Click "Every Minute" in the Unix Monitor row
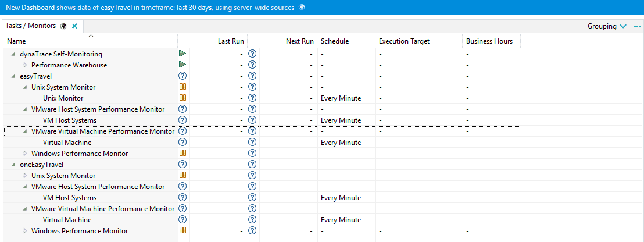Screen dimensions: 644x242 pyautogui.click(x=341, y=98)
